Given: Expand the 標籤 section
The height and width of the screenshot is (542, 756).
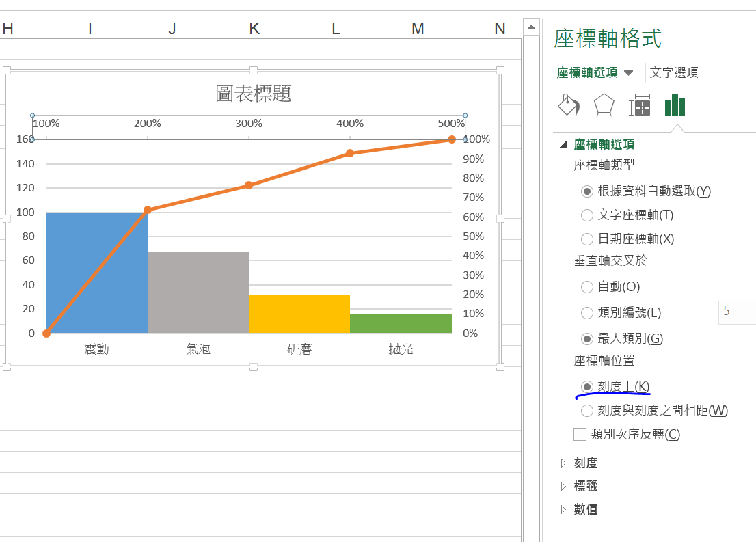Looking at the screenshot, I should point(563,486).
